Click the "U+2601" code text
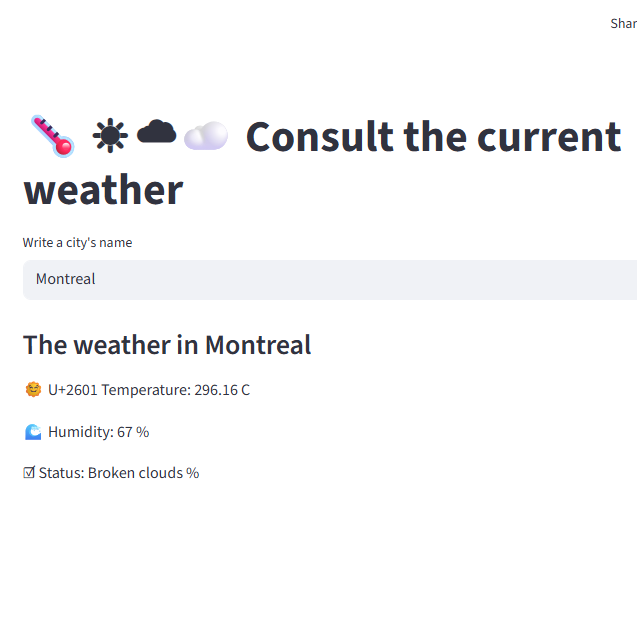Screen dimensions: 637x631 tap(72, 390)
